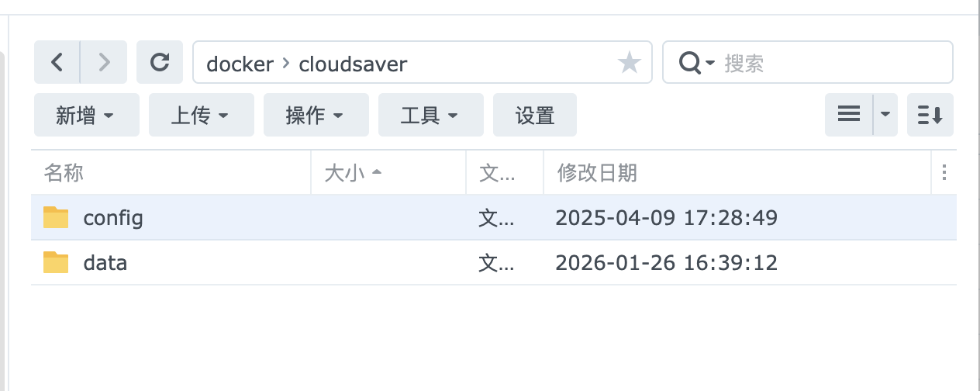Image resolution: width=980 pixels, height=391 pixels.
Task: Add cloudsaver folder to favorites star
Action: point(629,63)
